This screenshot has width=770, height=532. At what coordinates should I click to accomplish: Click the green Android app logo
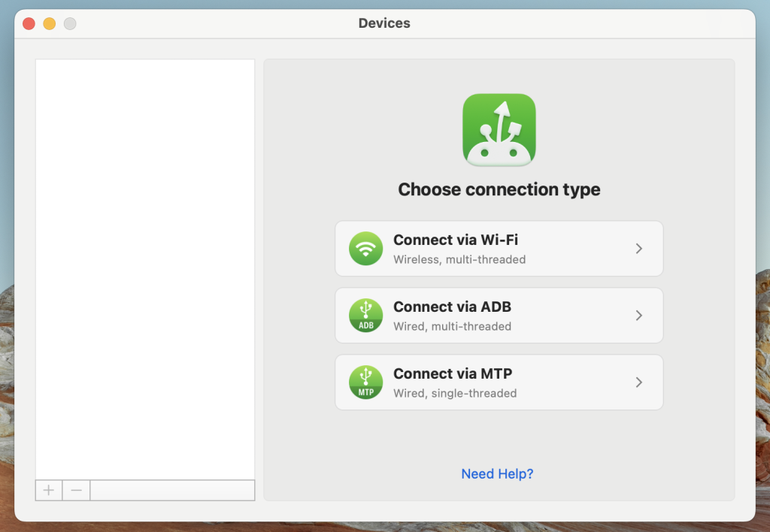[499, 129]
